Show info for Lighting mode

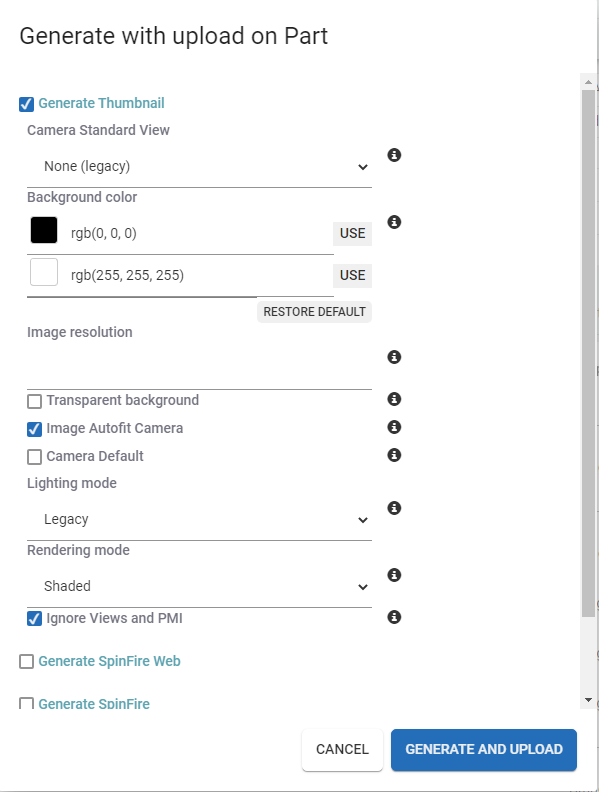click(394, 508)
